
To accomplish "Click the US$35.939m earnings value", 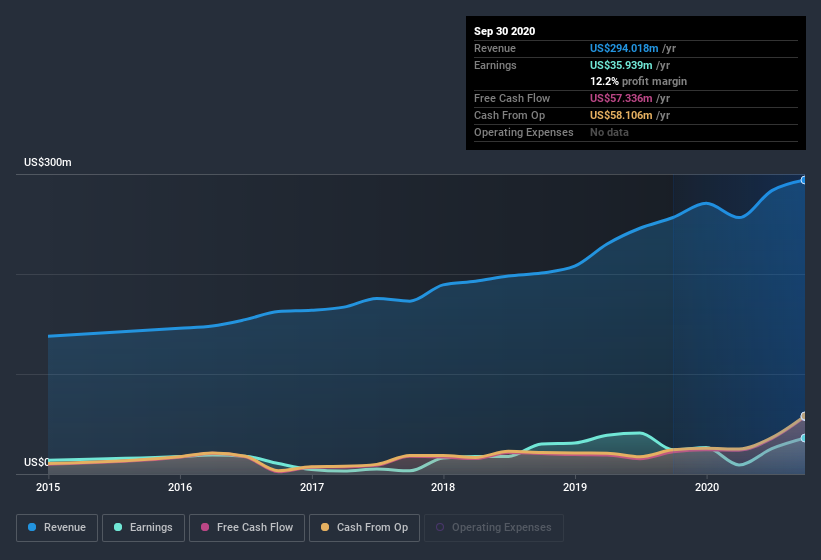I will [621, 65].
